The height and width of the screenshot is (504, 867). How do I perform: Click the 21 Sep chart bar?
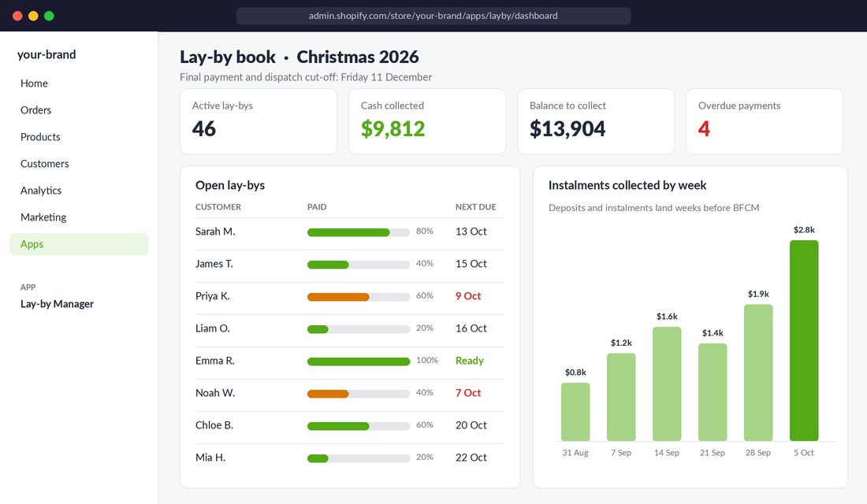coord(713,392)
